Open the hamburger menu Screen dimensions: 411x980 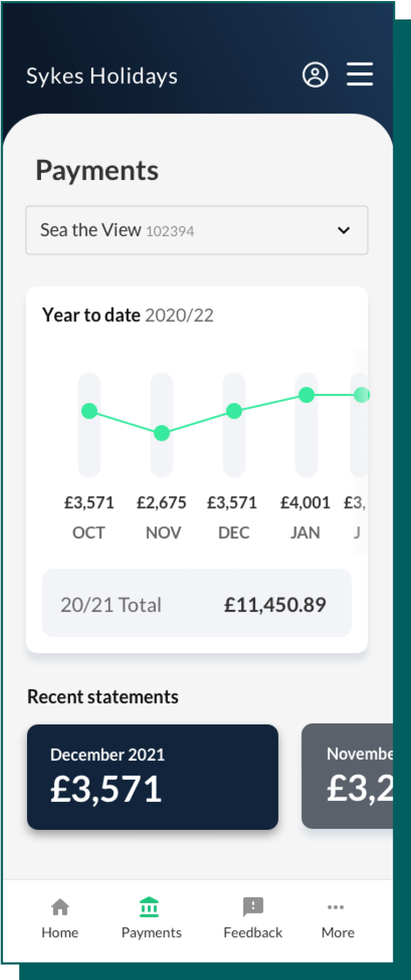(x=360, y=74)
